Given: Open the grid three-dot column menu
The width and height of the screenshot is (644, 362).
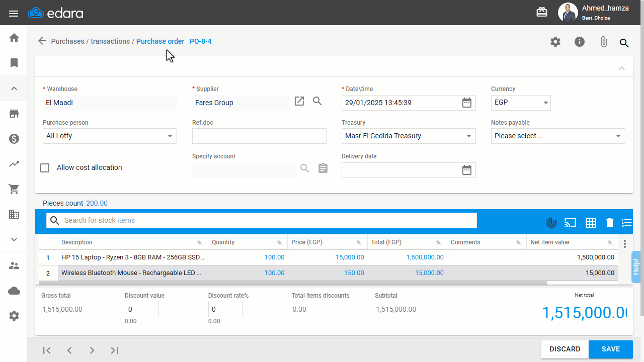Looking at the screenshot, I should coord(625,244).
